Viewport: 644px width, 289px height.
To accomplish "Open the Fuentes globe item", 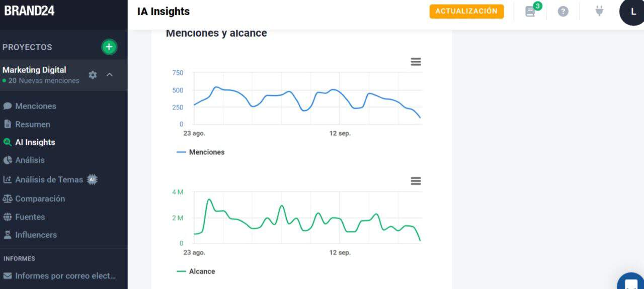I will click(x=30, y=217).
